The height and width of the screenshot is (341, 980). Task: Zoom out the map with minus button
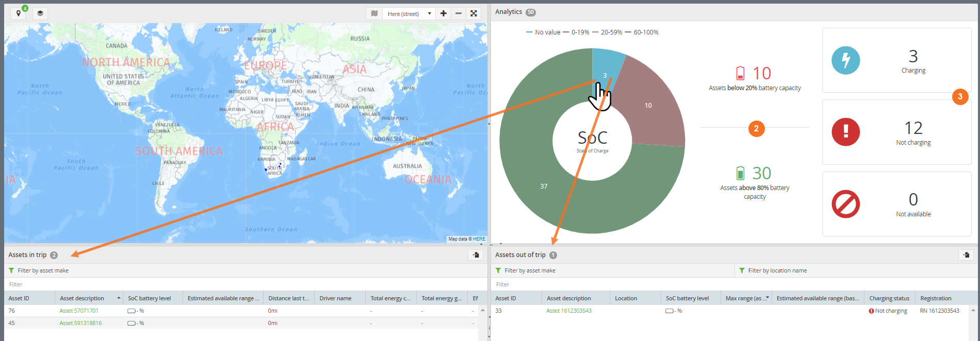click(459, 13)
